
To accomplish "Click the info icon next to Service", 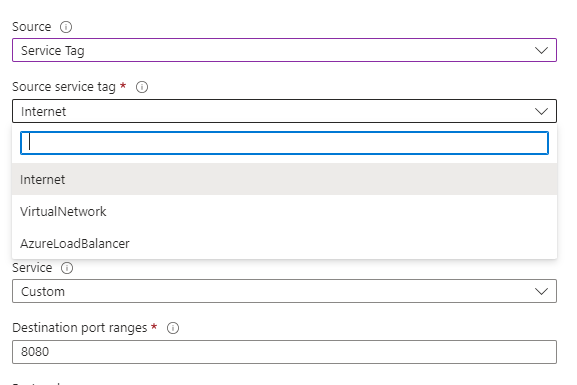I will [x=67, y=268].
